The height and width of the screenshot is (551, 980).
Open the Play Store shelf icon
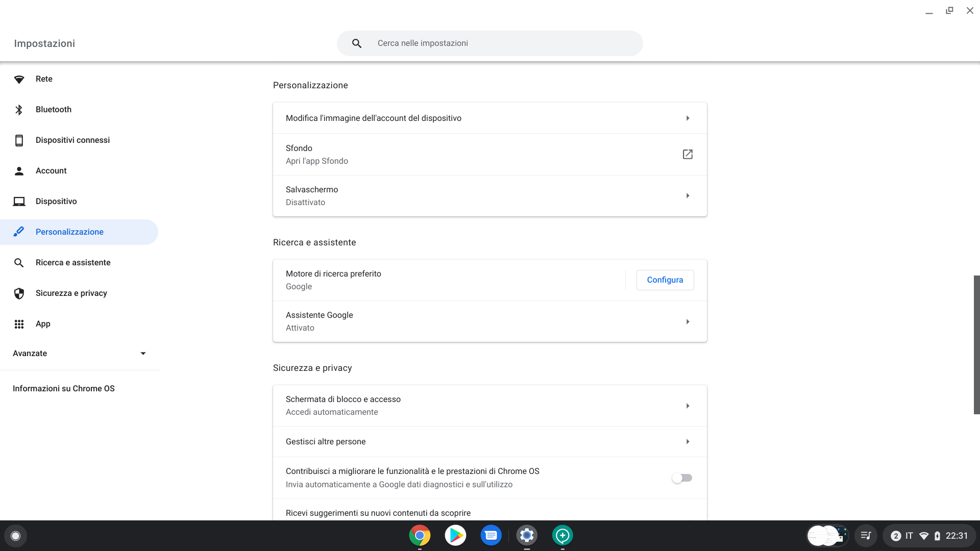point(455,536)
